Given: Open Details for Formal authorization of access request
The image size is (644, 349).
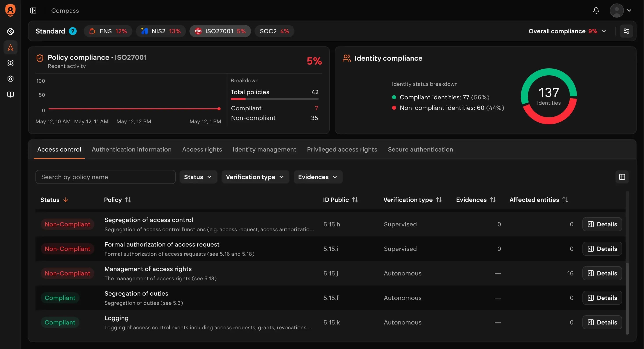Looking at the screenshot, I should pos(602,249).
